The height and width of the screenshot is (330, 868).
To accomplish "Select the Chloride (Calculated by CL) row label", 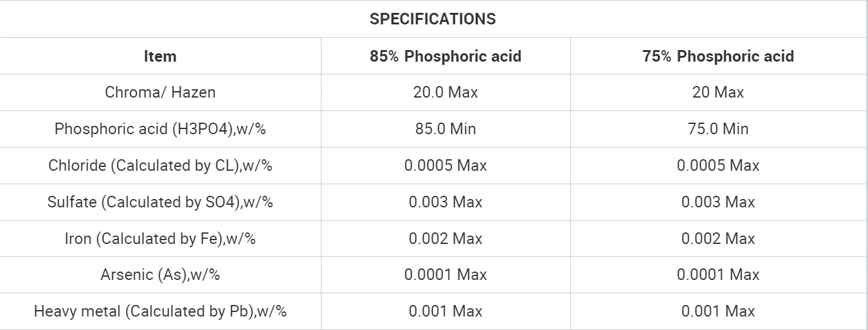I will pos(160,166).
